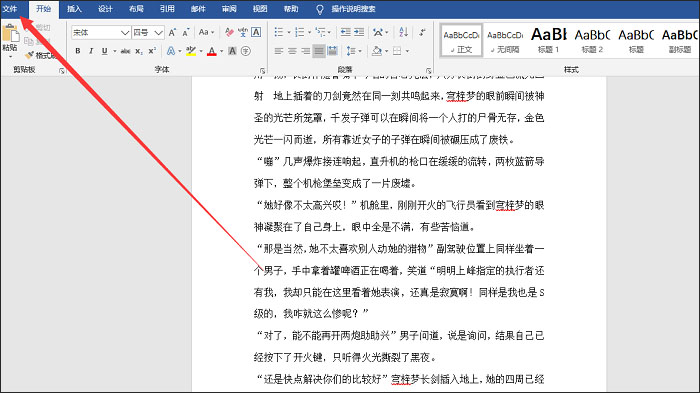The image size is (700, 393).
Task: Apply the 标题 1 style
Action: (x=549, y=41)
